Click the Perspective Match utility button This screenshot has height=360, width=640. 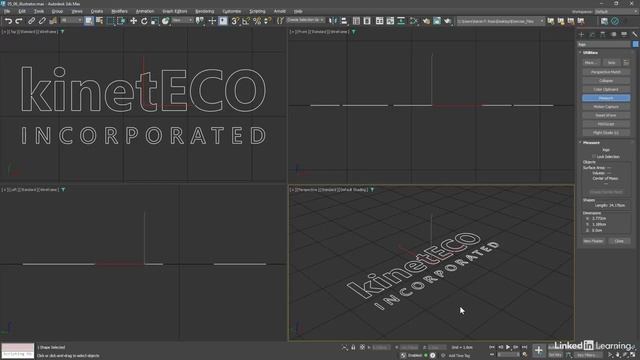tap(606, 72)
